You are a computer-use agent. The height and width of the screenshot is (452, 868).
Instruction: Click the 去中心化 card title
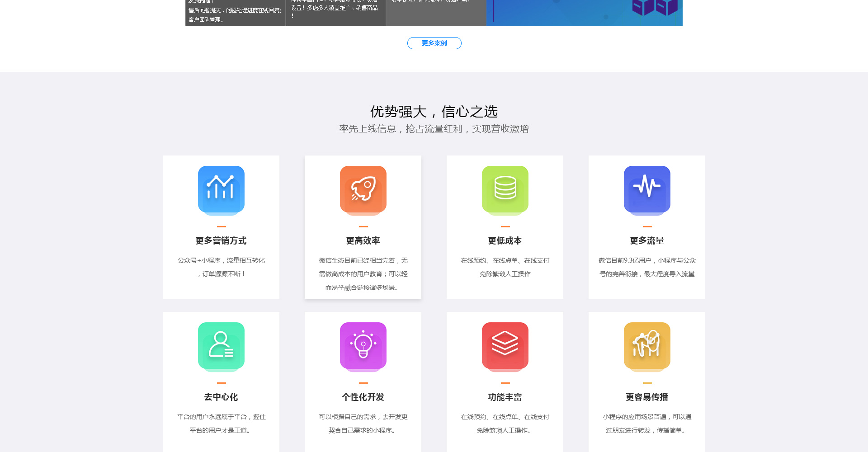point(221,397)
